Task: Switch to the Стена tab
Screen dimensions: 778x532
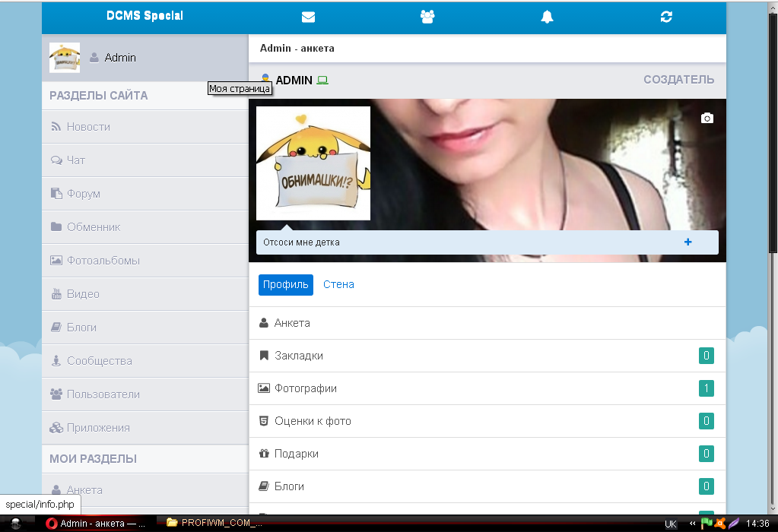Action: [338, 284]
